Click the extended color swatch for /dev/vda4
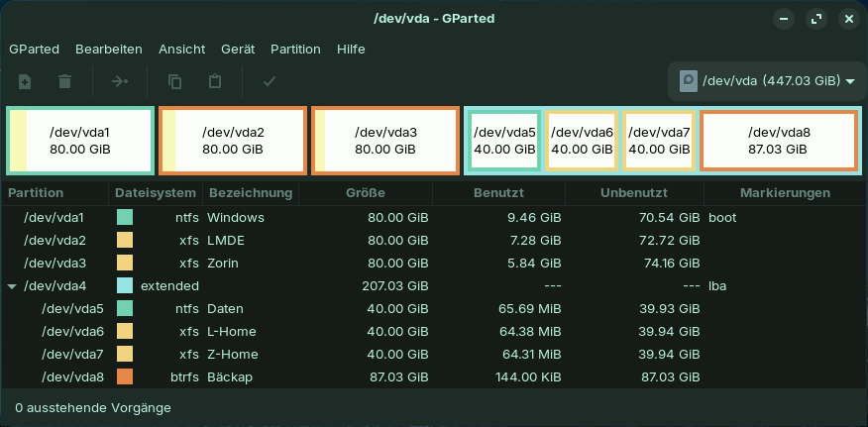Viewport: 868px width, 427px height. click(x=125, y=285)
